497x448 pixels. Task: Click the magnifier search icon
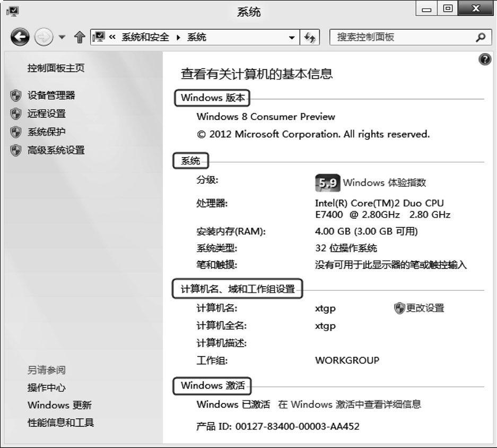481,38
